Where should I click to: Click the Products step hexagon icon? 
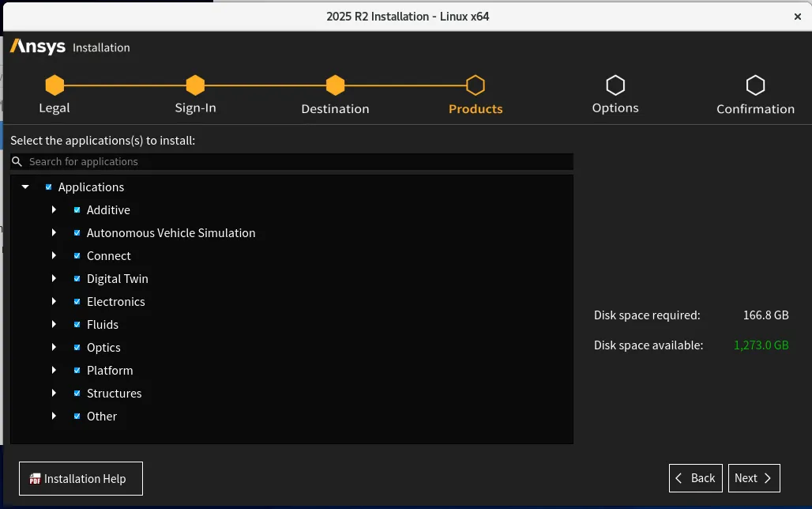click(x=476, y=85)
